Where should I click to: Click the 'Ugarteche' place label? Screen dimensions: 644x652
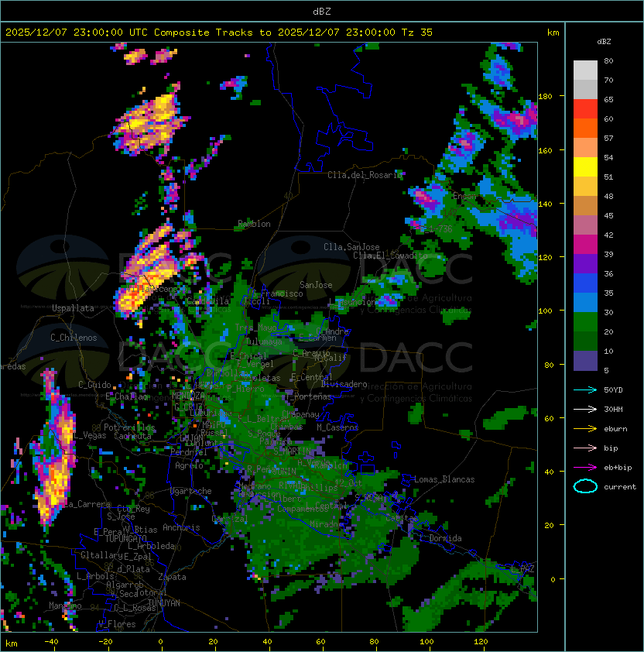click(191, 491)
